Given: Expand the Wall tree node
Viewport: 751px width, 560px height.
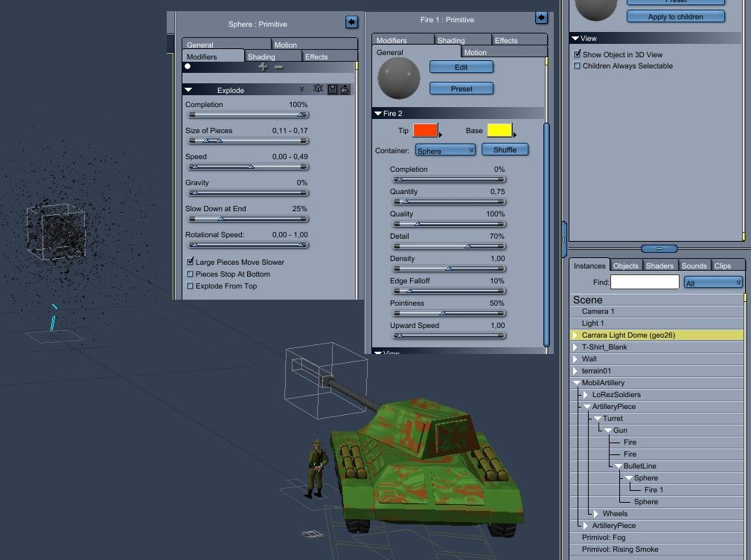Looking at the screenshot, I should (x=575, y=359).
